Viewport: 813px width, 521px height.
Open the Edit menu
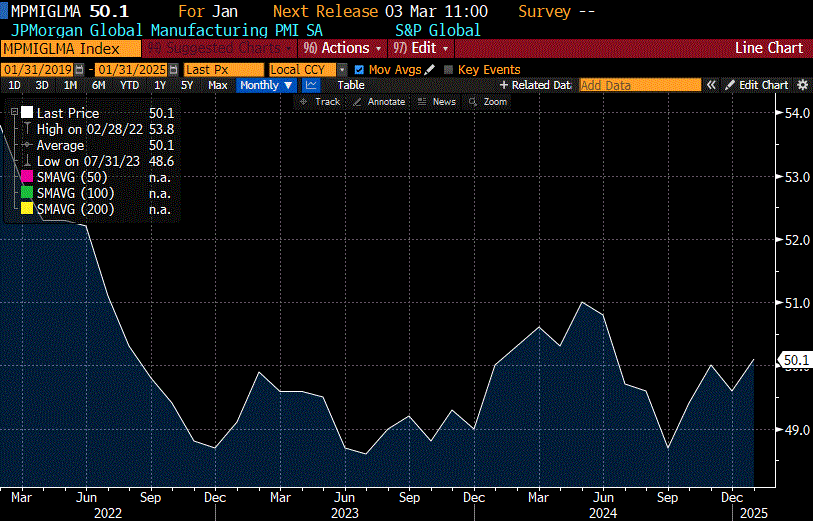click(x=421, y=48)
